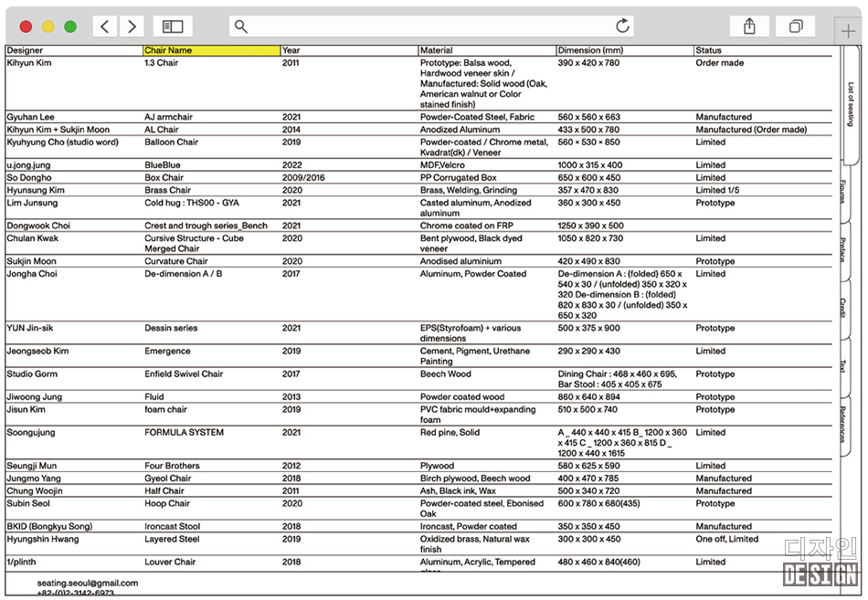Screen dimensions: 868x600
Task: Select the Four Brothers entry
Action: [172, 466]
